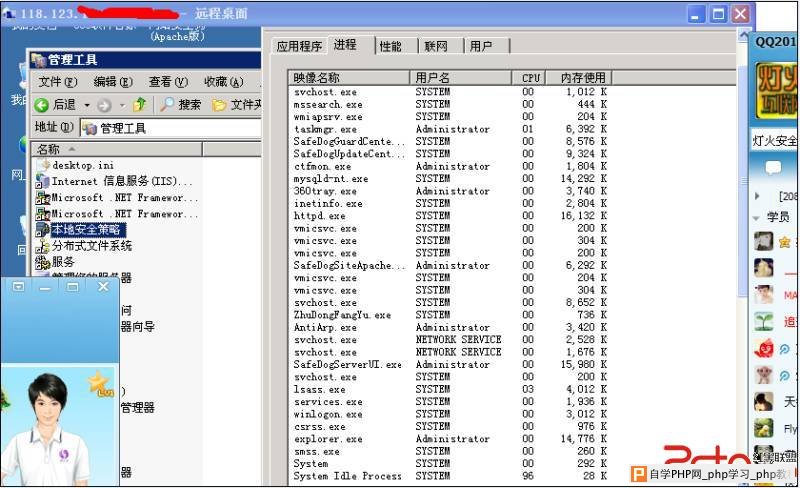
Task: Select the 360tray.exe process row
Action: coord(450,191)
